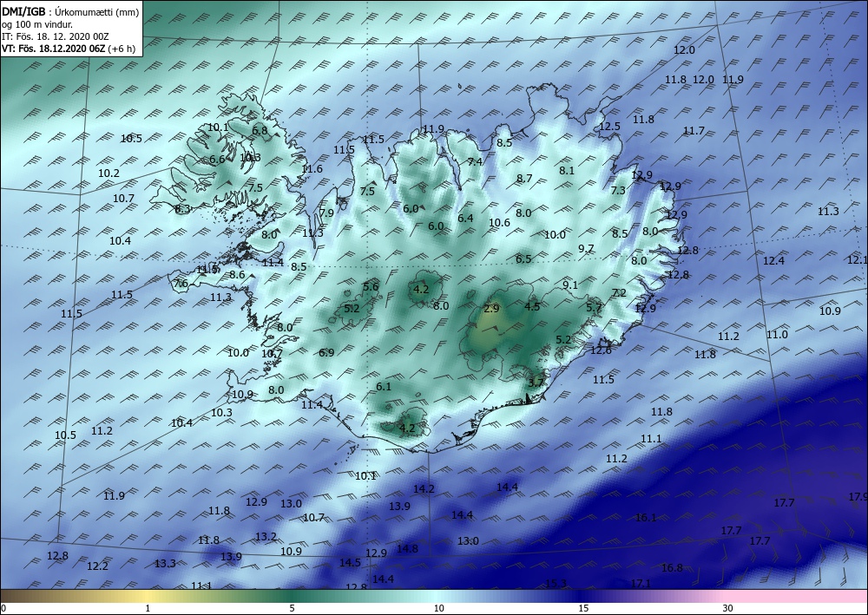This screenshot has height=615, width=868.
Task: Click the value 7.9 in the northwest
Action: point(326,213)
